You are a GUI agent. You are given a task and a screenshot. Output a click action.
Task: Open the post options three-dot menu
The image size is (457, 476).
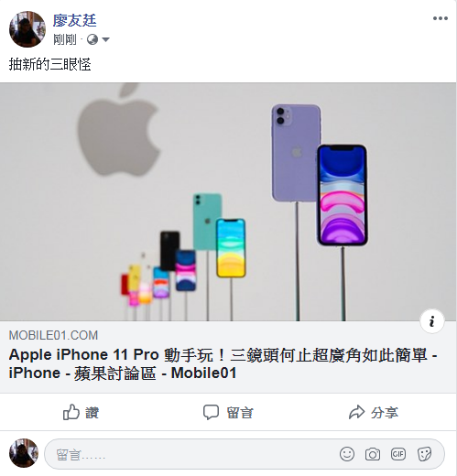[441, 18]
